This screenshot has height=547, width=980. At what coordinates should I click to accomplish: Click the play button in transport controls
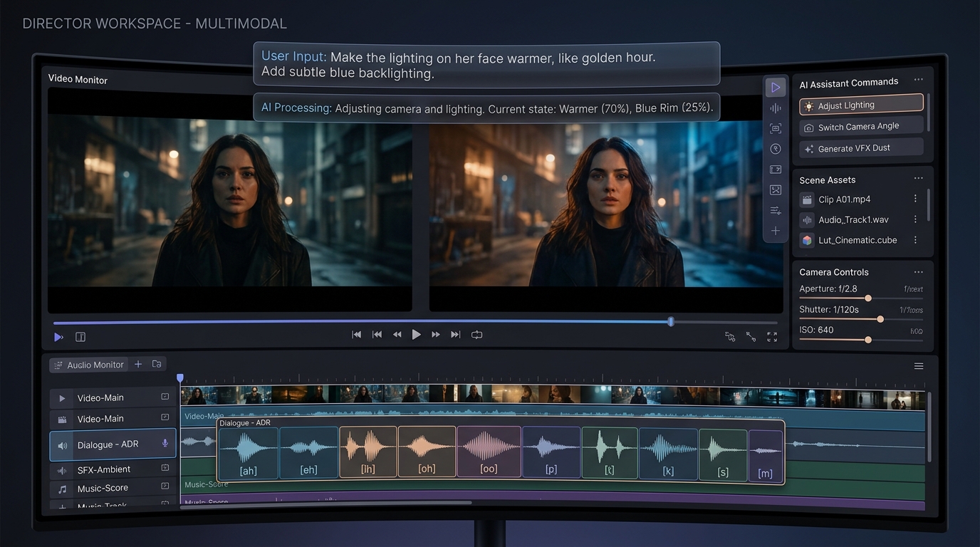click(x=416, y=335)
